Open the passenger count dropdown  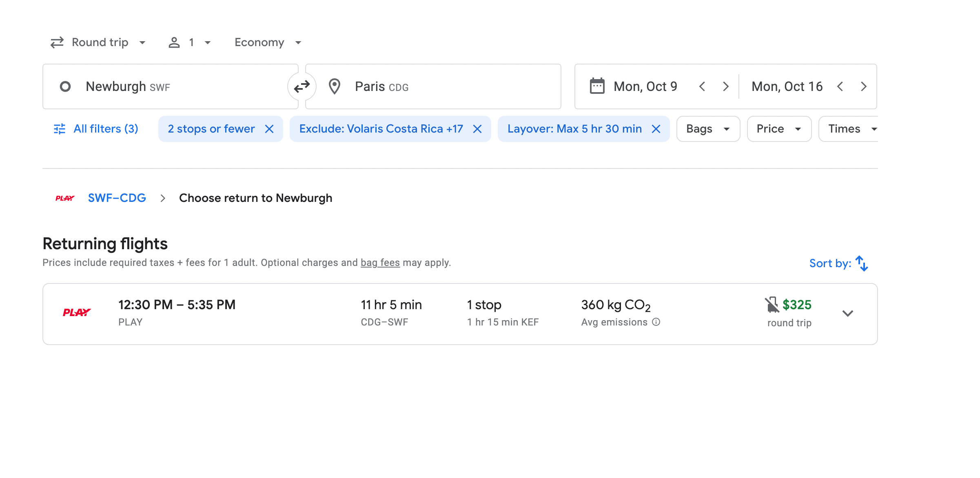tap(190, 42)
